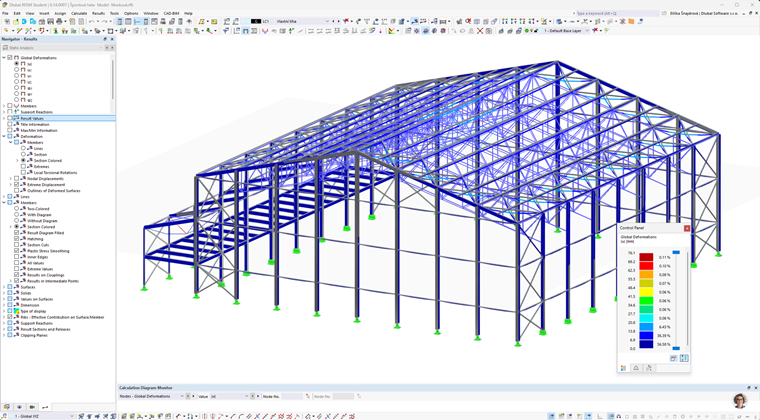Click the Open file folder icon
The image size is (760, 420).
16,21
